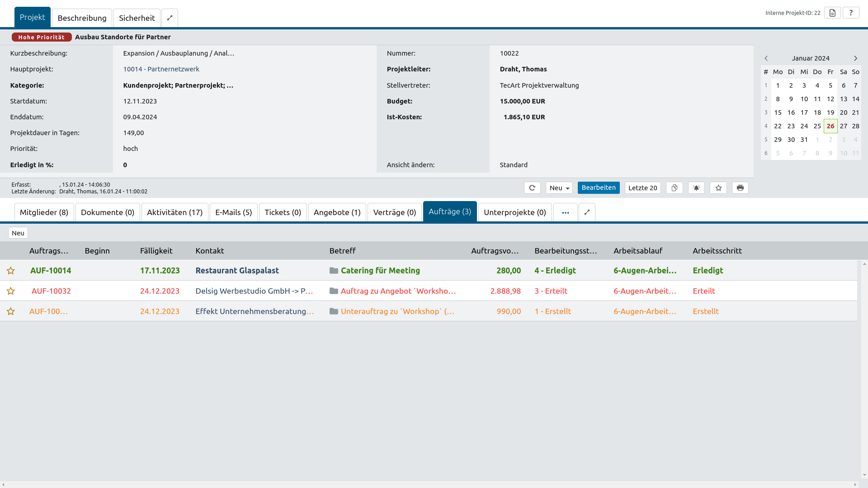Screen dimensions: 868x488
Task: Expand the lower tab panel with arrows icon
Action: coord(587,212)
